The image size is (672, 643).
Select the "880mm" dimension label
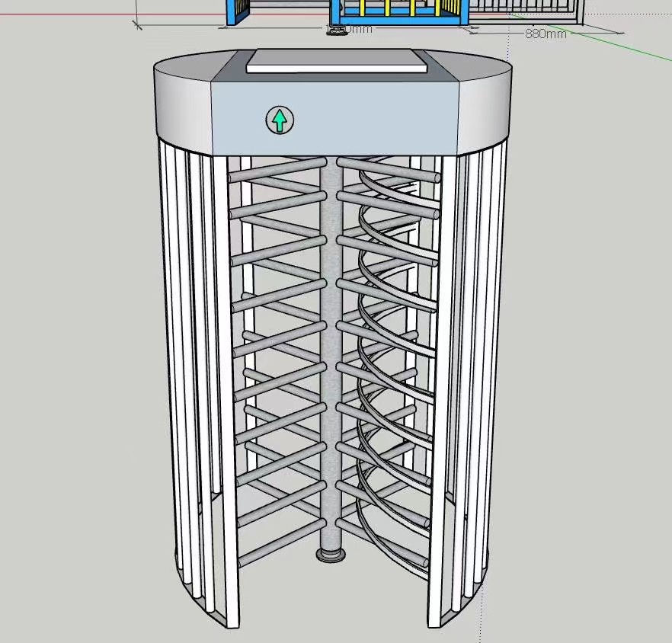click(546, 34)
